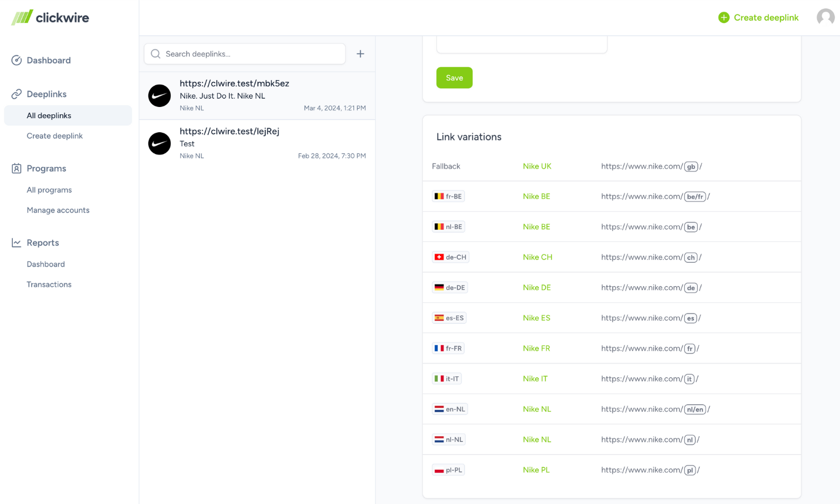The width and height of the screenshot is (840, 504).
Task: Click the fr-BE Belgium flag tag
Action: 449,197
